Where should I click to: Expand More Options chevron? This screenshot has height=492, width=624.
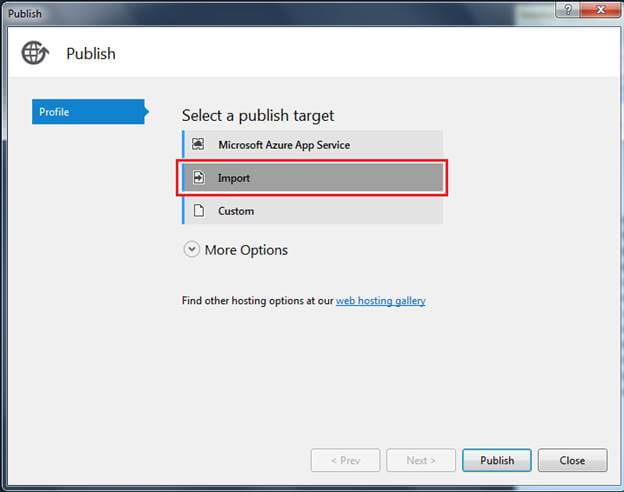pos(191,250)
